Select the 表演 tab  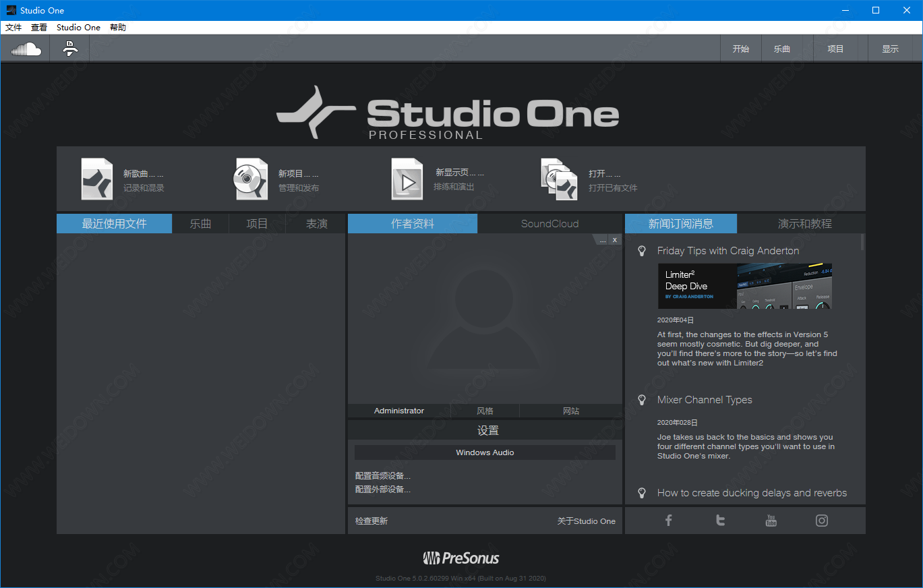316,224
